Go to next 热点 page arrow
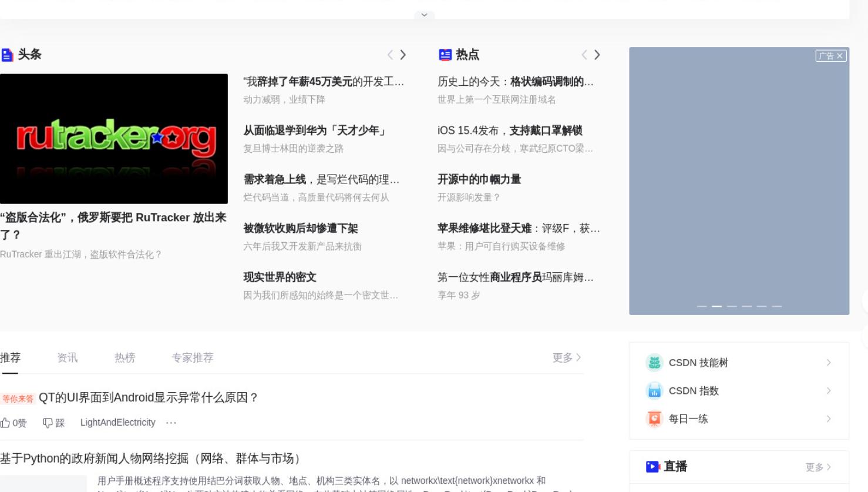The image size is (868, 492). click(x=597, y=55)
